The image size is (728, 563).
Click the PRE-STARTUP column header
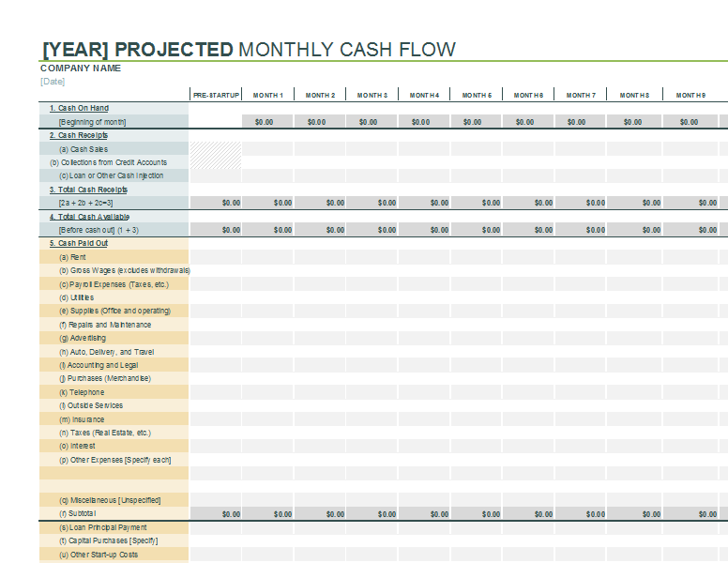tap(216, 95)
